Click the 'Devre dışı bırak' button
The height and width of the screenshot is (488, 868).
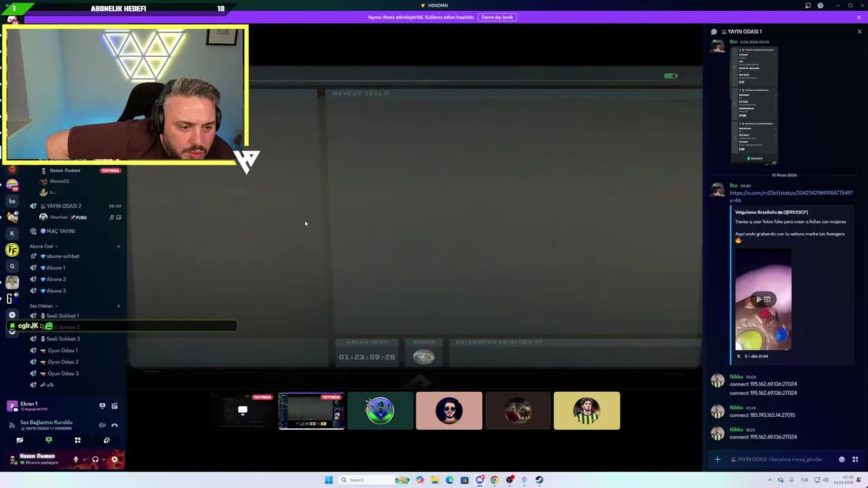tap(497, 17)
